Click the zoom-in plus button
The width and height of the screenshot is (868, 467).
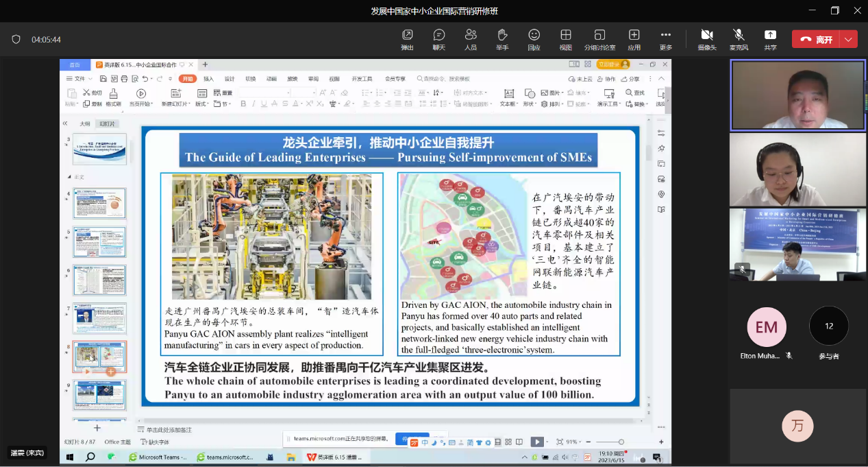[661, 442]
